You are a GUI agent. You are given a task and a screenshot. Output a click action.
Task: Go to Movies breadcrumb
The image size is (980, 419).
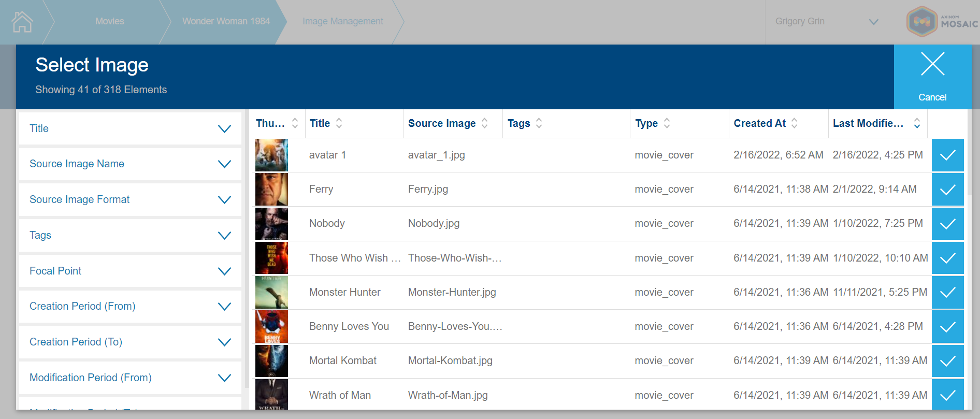pos(109,22)
